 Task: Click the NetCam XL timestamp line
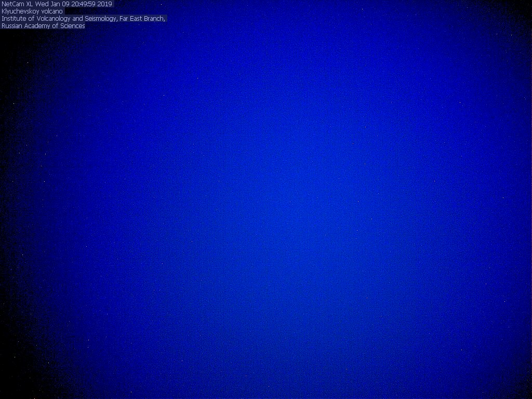(x=57, y=4)
